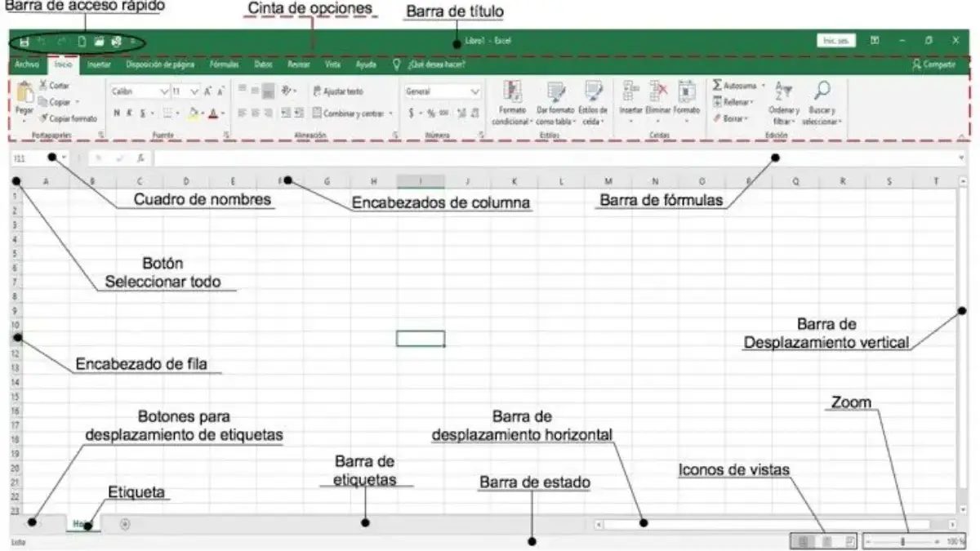The height and width of the screenshot is (551, 980).
Task: Select the middle align icon
Action: (x=256, y=91)
